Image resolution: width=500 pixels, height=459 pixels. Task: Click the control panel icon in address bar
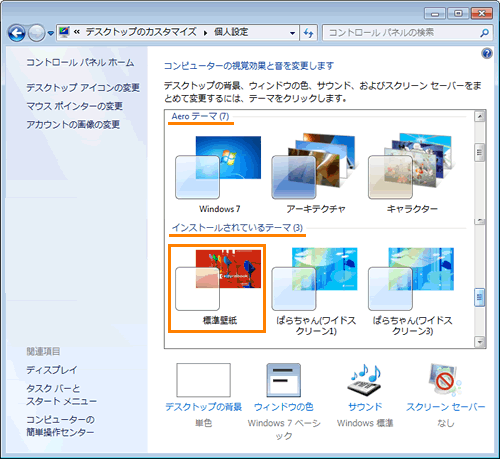tap(64, 32)
